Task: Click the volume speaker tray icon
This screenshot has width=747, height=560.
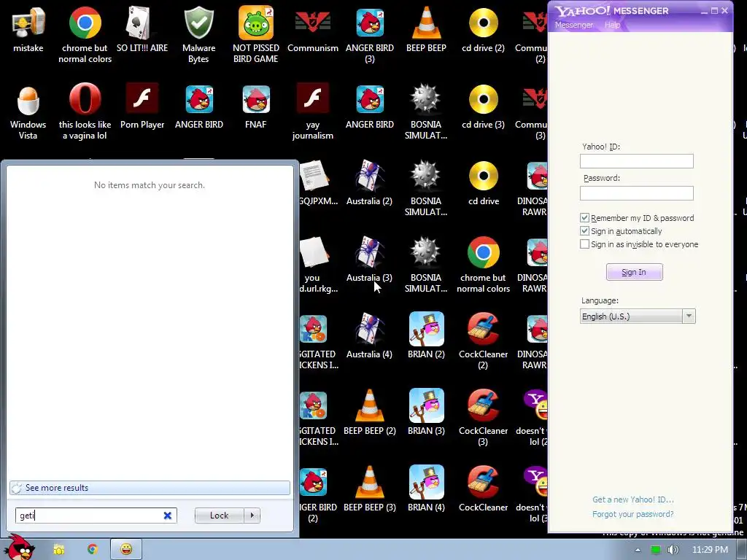Action: [673, 550]
